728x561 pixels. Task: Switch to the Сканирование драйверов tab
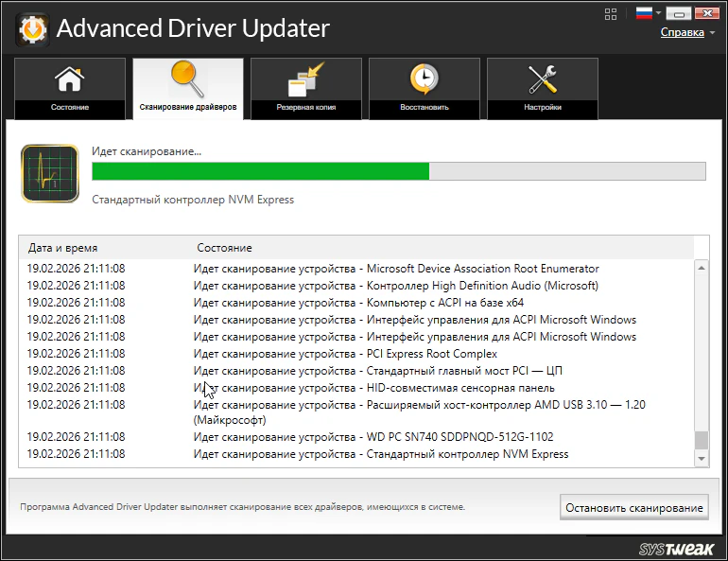[x=187, y=88]
